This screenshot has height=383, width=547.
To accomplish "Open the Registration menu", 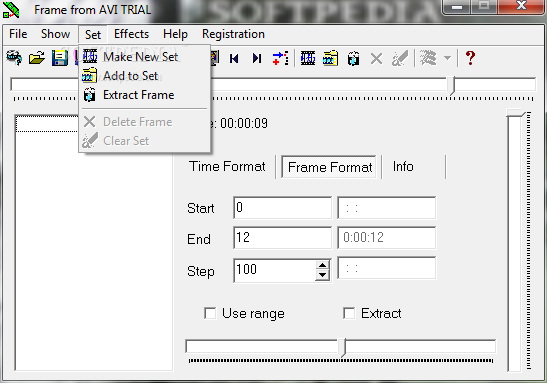I will [233, 34].
